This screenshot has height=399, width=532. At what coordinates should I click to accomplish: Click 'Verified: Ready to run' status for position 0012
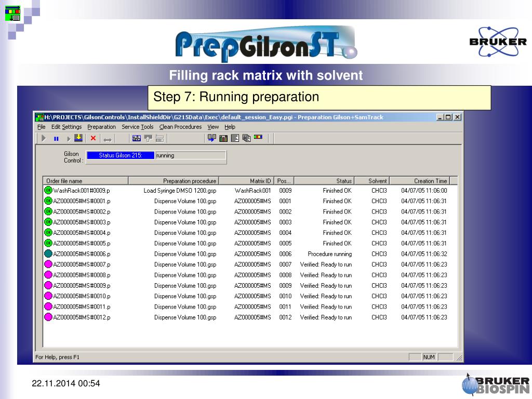pyautogui.click(x=326, y=317)
